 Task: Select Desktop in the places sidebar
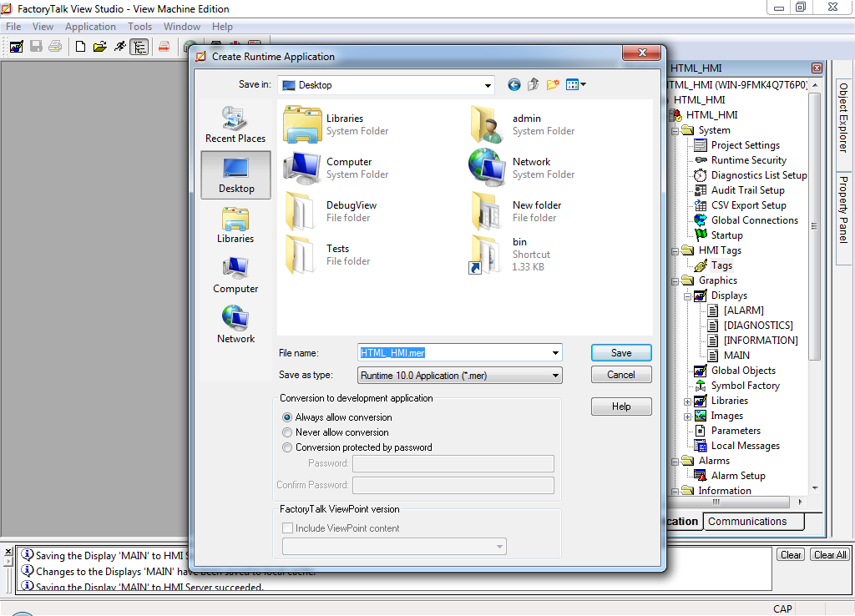pos(235,175)
